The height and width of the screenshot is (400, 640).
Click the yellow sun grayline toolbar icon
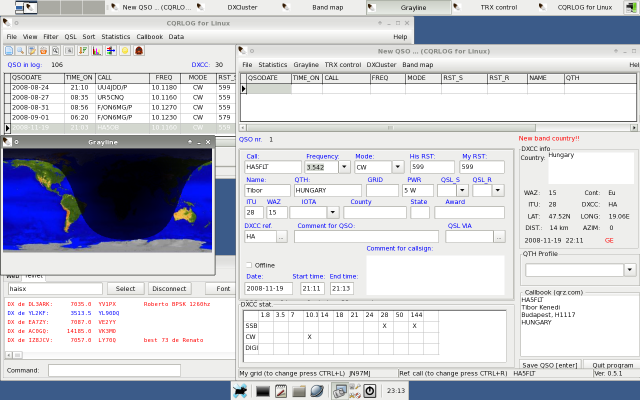[125, 51]
